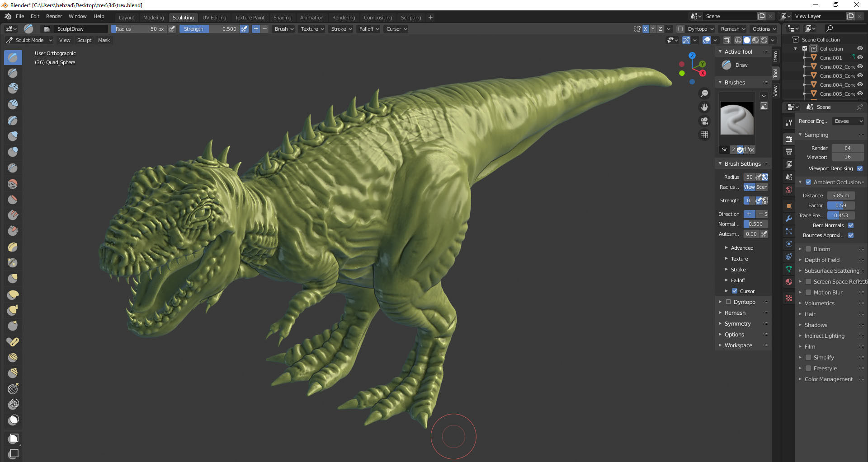Open the Render menu
The height and width of the screenshot is (462, 868).
point(54,16)
